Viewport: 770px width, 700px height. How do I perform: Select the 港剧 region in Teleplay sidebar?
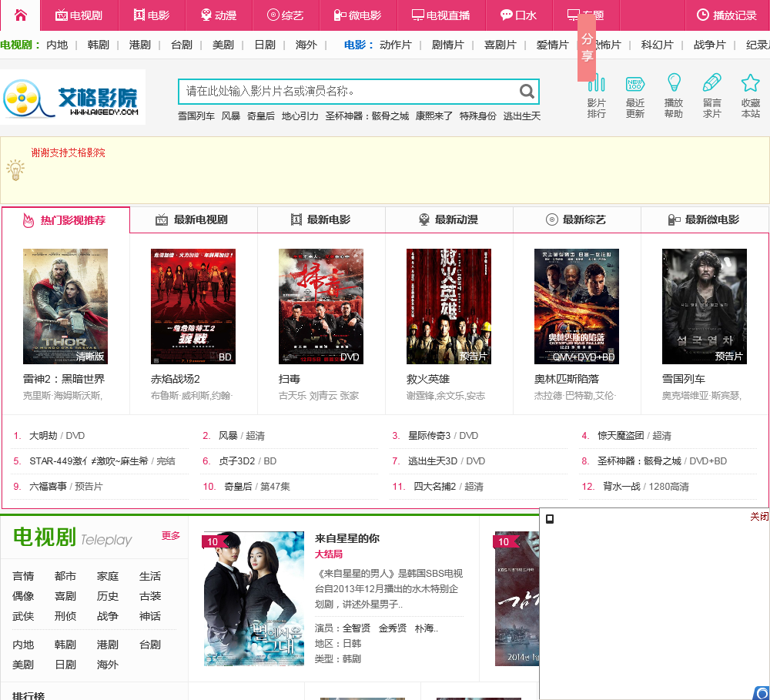coord(108,645)
